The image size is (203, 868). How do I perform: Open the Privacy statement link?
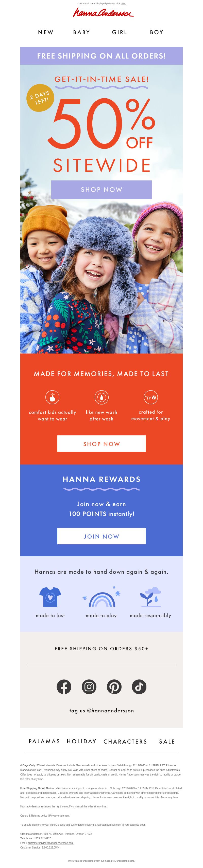tap(59, 816)
